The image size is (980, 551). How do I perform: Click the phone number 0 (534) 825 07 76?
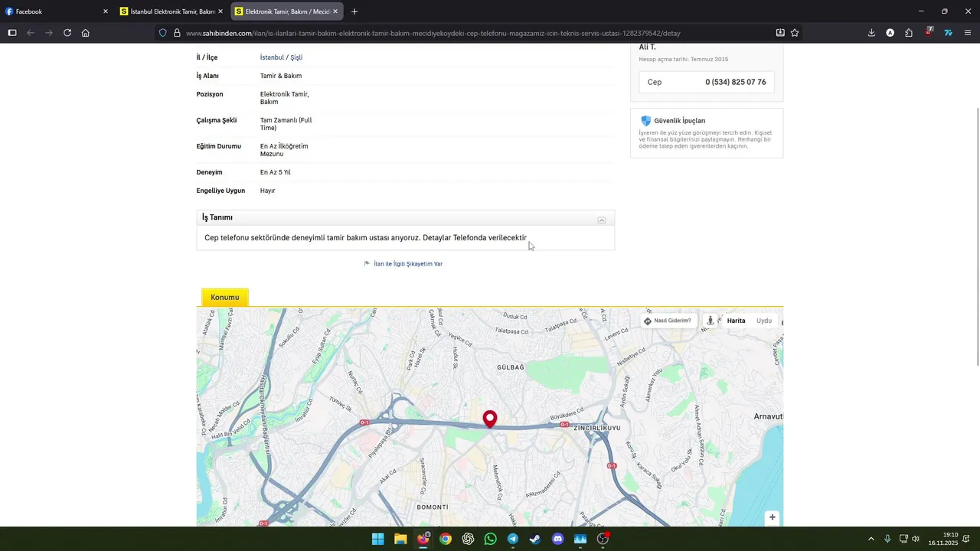tap(736, 82)
